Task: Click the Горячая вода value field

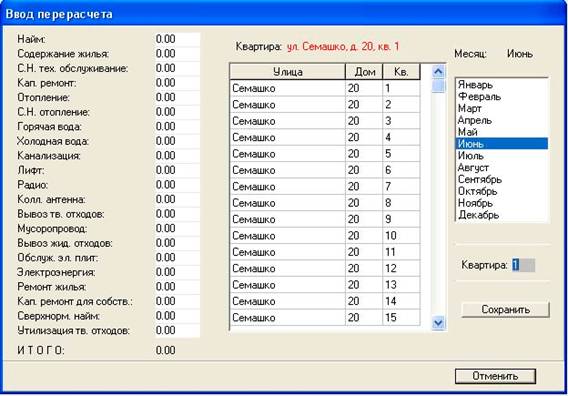Action: point(177,126)
